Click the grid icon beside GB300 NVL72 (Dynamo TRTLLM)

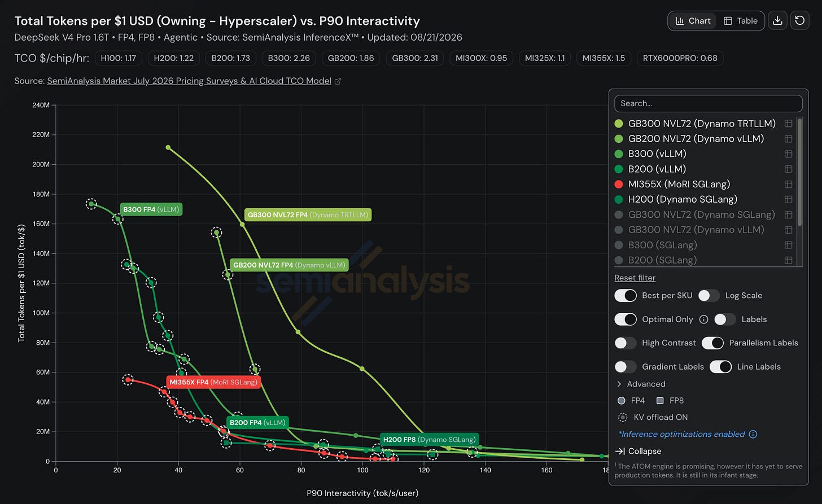(789, 124)
